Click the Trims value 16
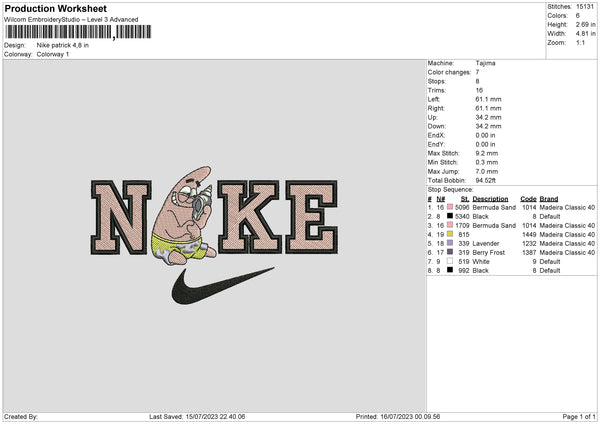The height and width of the screenshot is (424, 600). pos(479,90)
